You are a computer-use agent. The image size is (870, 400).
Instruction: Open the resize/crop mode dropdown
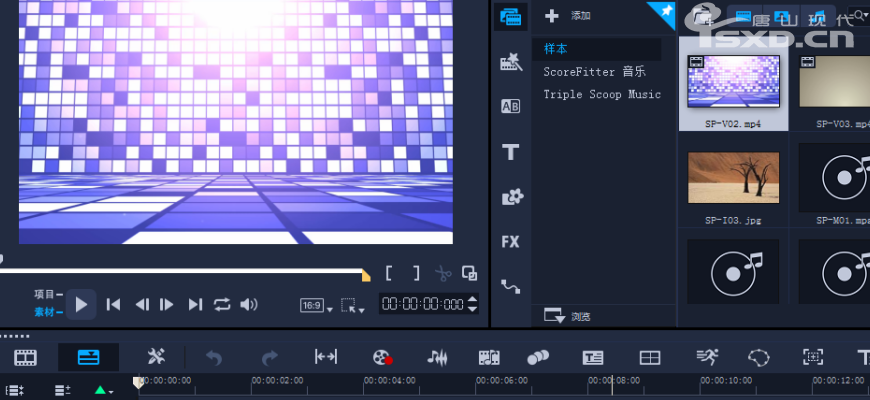(352, 305)
